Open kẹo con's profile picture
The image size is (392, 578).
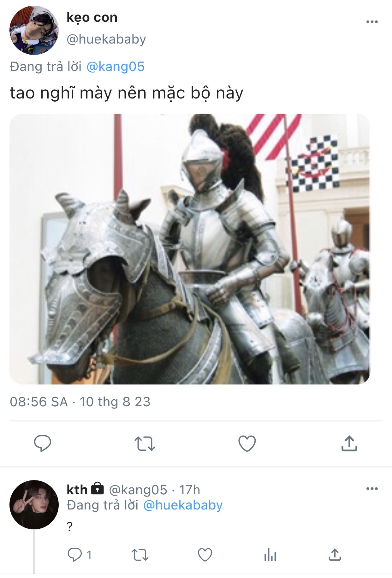(x=34, y=30)
